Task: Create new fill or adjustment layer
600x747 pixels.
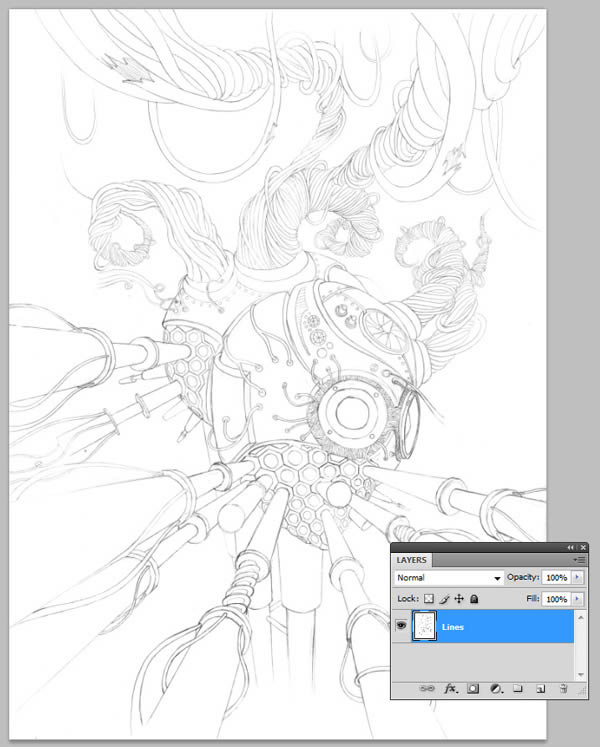Action: 496,688
